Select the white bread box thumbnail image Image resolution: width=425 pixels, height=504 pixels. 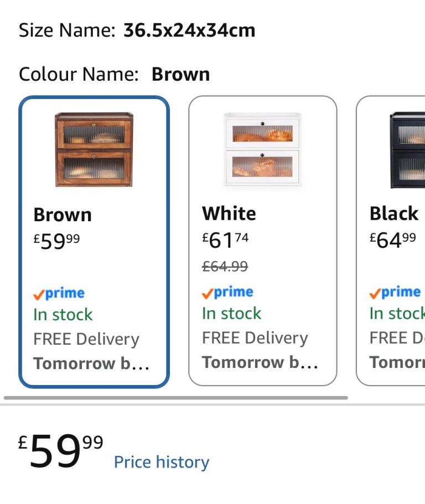(263, 149)
